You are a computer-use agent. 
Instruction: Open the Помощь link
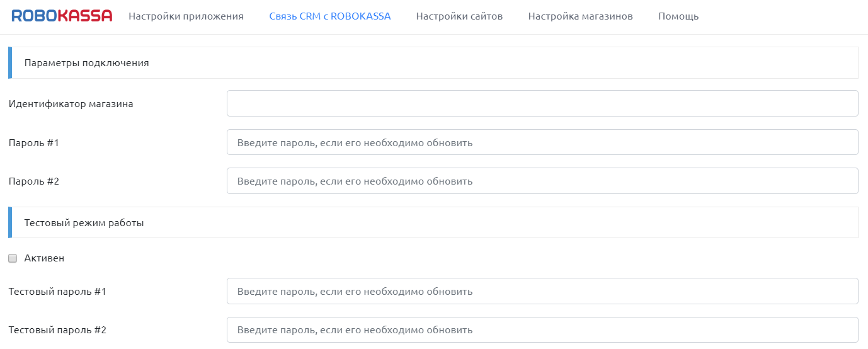coord(678,16)
